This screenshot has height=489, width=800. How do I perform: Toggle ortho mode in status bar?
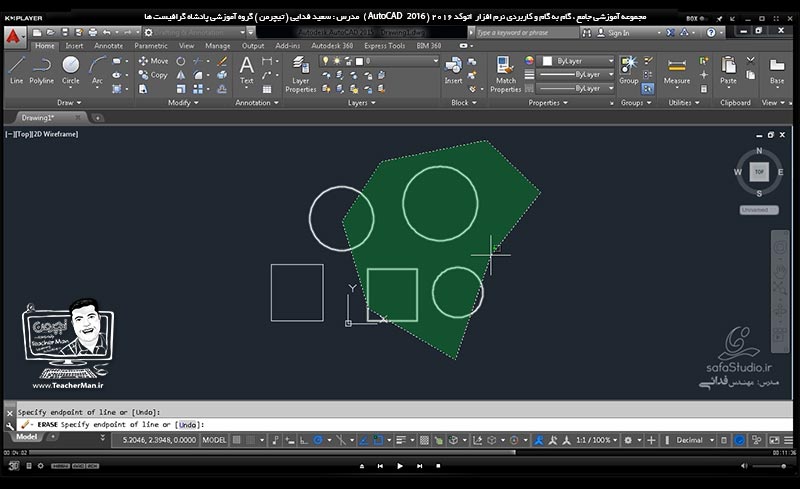304,440
